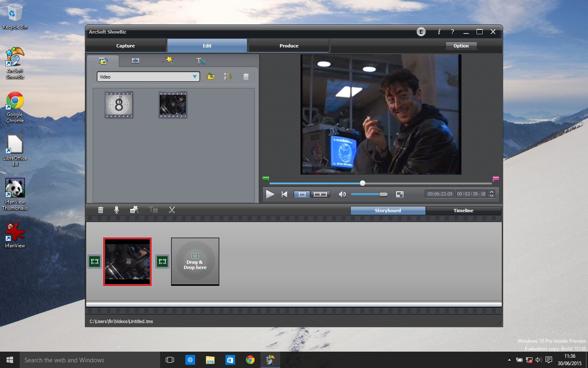The height and width of the screenshot is (368, 588).
Task: Switch to the Produce tab
Action: (x=289, y=46)
